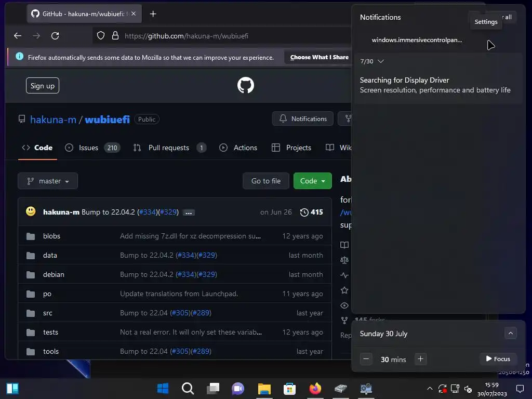Image resolution: width=532 pixels, height=399 pixels.
Task: Open the Issues tab
Action: (92, 148)
